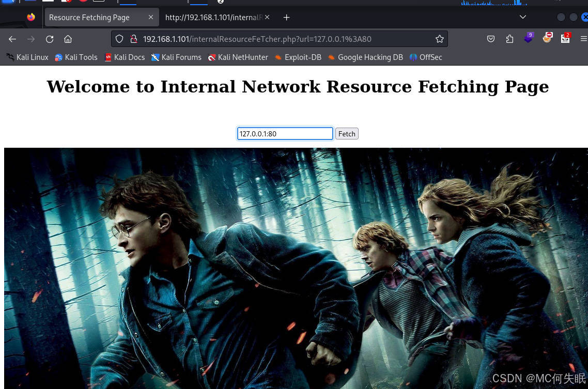Screen dimensions: 588x389
Task: Click the purple extension with badge 9
Action: (529, 38)
